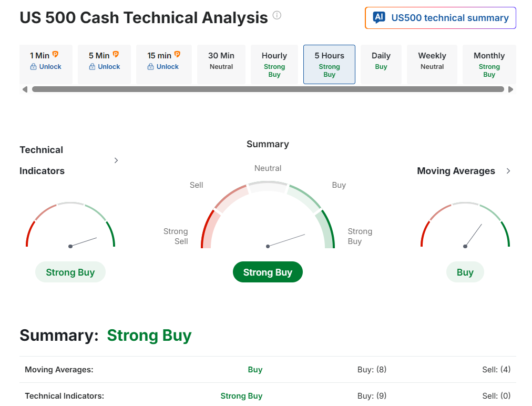532x406 pixels.
Task: Click the Pro badge on 15 min tab
Action: (x=177, y=55)
